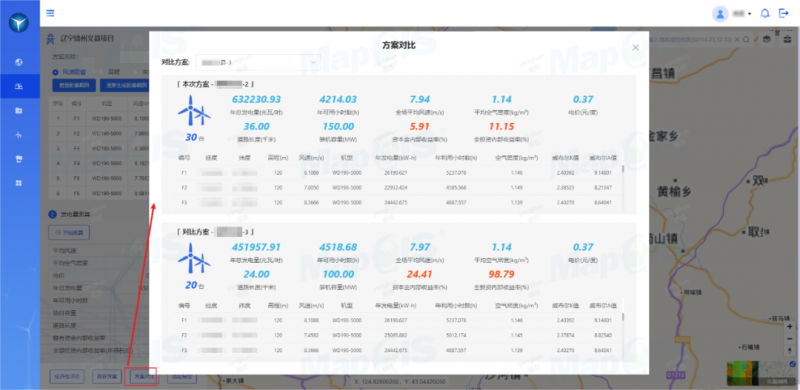Open the user account dropdown arrow
800x390 pixels.
click(x=749, y=14)
